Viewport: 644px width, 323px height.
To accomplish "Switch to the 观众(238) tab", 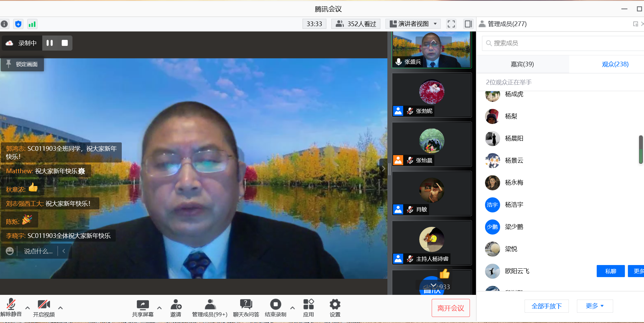I will click(615, 64).
